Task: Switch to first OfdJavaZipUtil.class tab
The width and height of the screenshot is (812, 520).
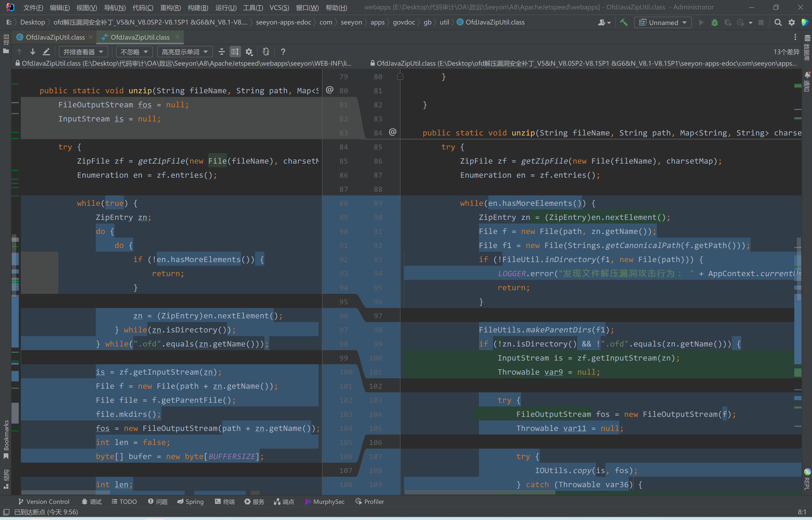Action: 55,37
